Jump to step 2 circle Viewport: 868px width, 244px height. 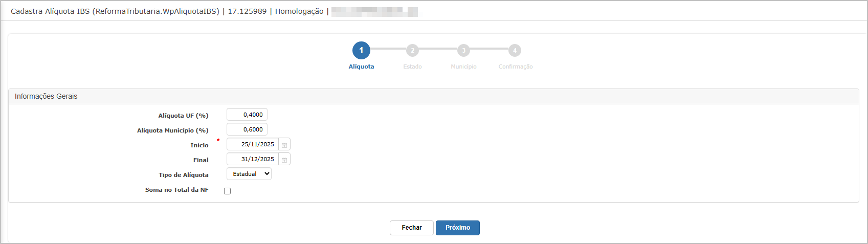(x=412, y=50)
